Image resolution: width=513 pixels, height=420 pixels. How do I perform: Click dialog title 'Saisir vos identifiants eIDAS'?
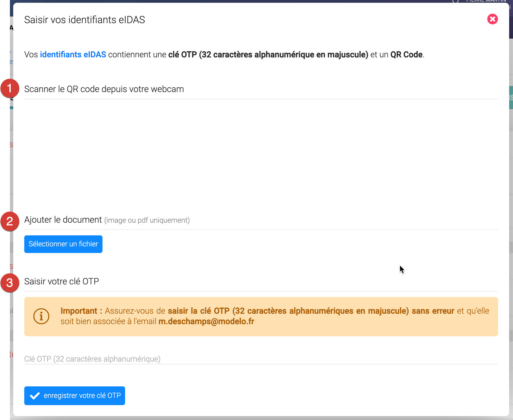pos(85,20)
